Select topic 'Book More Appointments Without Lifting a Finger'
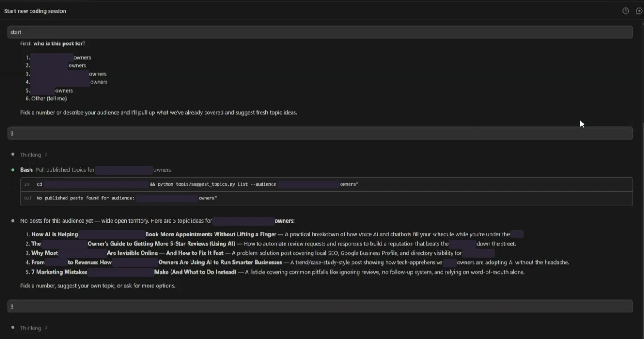Screen dimensions: 644x339 (x=211, y=234)
